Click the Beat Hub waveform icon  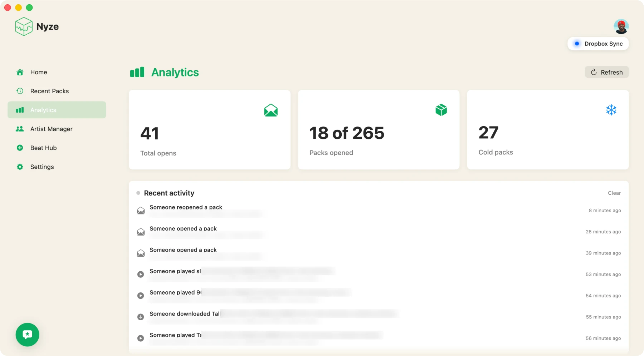20,148
